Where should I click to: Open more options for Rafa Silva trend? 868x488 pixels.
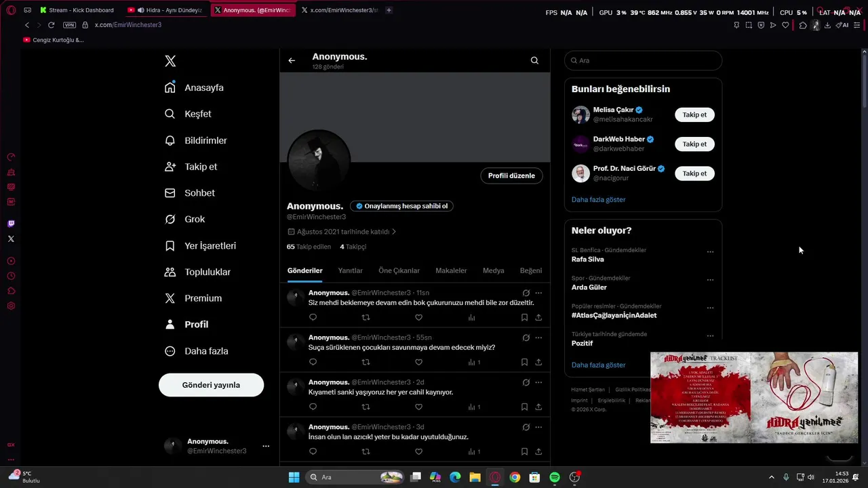(x=710, y=251)
